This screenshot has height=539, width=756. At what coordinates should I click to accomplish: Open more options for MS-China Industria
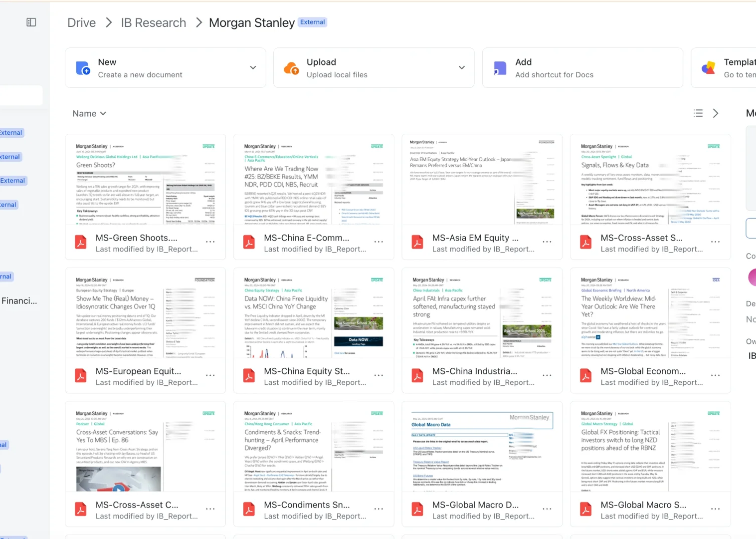pos(547,375)
